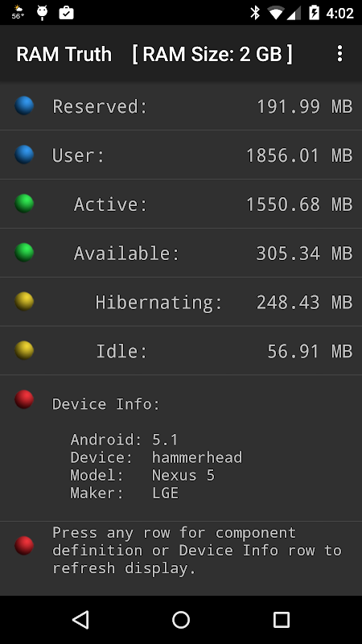Screen dimensions: 362x644
Task: Tap the blue ball beside Reserved
Action: pyautogui.click(x=24, y=105)
